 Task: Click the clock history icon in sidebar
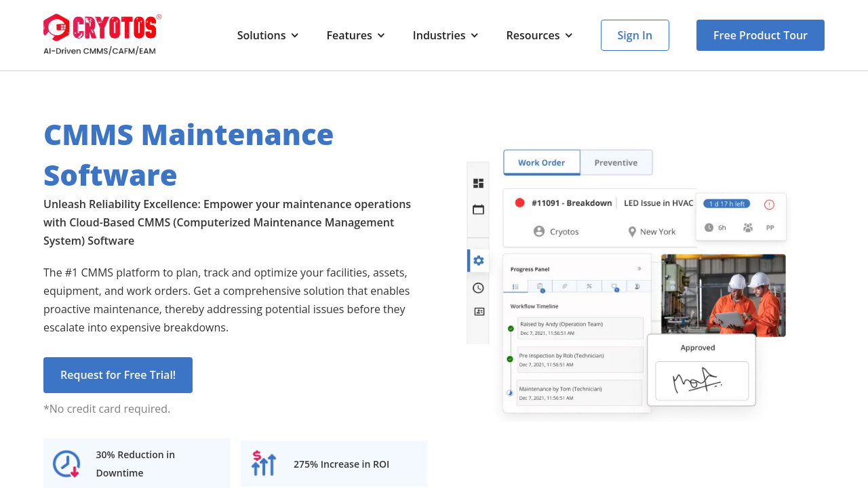(x=478, y=288)
